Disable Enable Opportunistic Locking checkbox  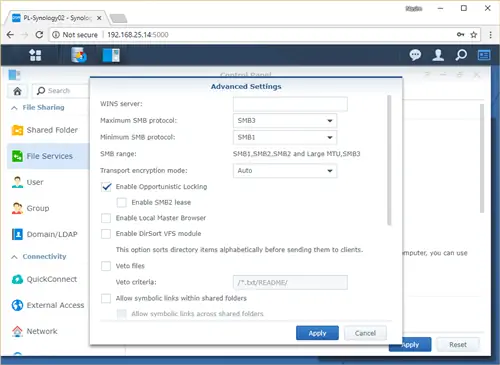pyautogui.click(x=106, y=187)
